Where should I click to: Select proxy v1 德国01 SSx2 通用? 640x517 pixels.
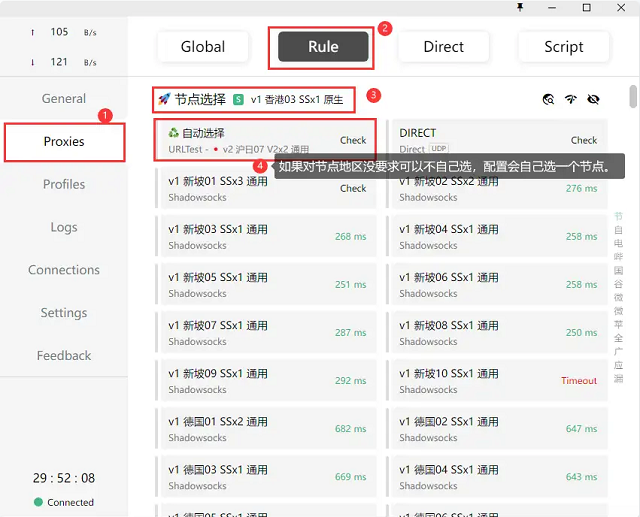pyautogui.click(x=265, y=428)
